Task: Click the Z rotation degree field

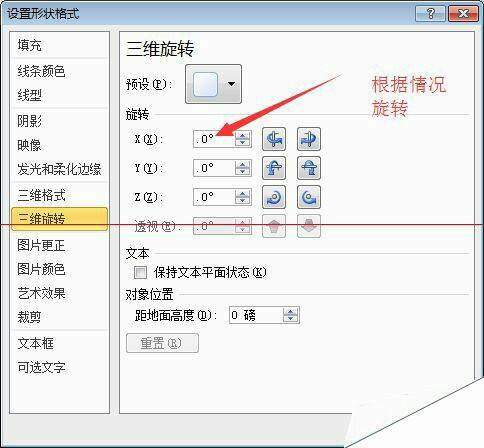Action: (214, 197)
